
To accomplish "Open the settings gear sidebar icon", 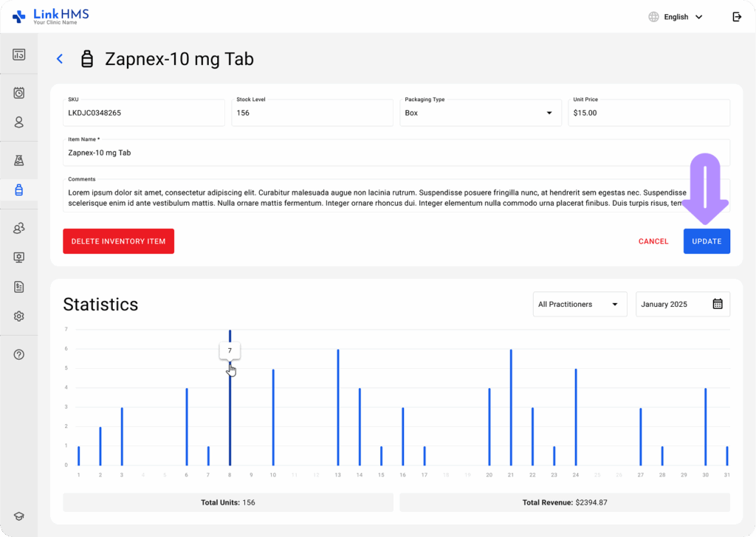I will point(18,316).
